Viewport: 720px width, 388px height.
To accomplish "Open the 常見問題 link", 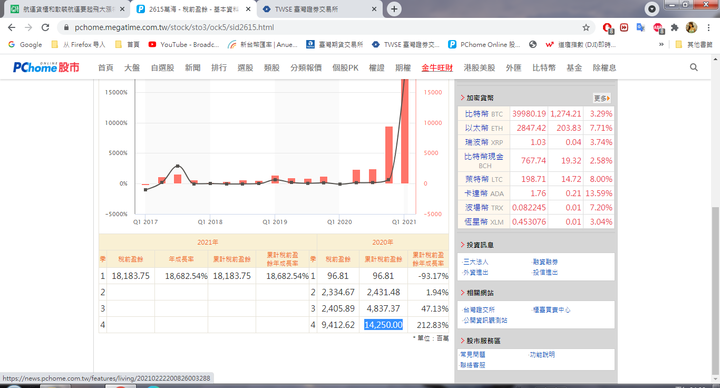I will click(x=472, y=354).
